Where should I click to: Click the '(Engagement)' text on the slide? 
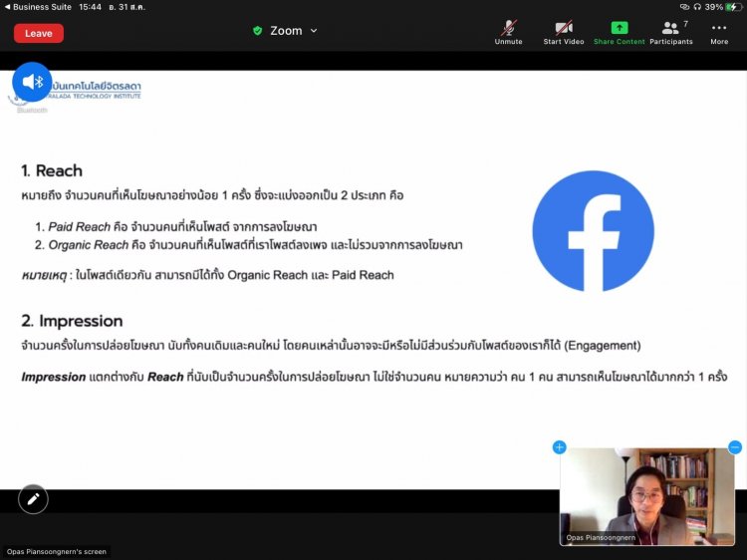pos(603,345)
